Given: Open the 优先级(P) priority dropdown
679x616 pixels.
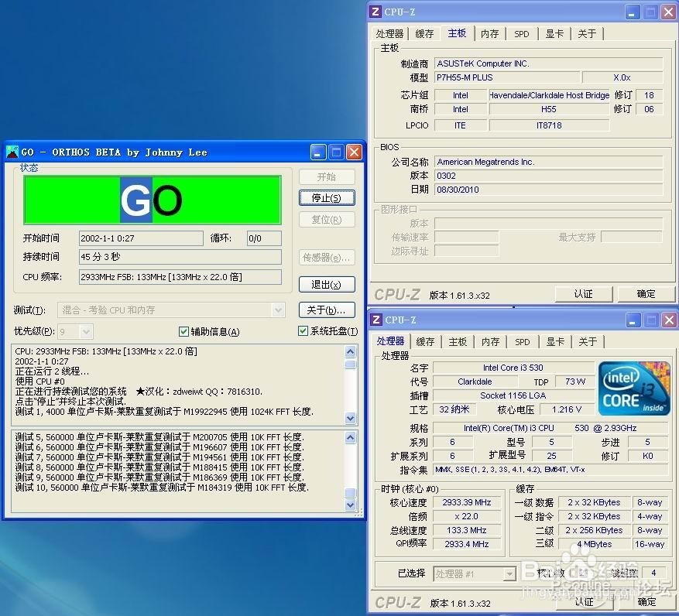Looking at the screenshot, I should (86, 332).
